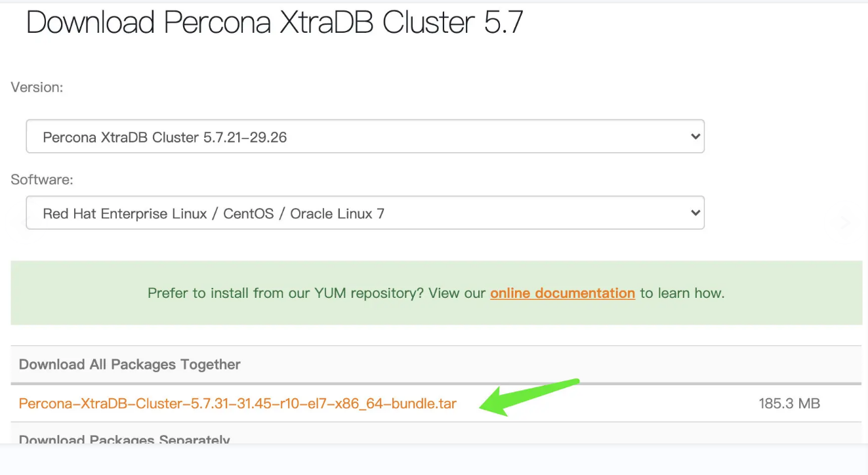This screenshot has height=475, width=868.
Task: Click the 'Download Percona XtraDB Cluster 5.7' heading
Action: pos(274,22)
